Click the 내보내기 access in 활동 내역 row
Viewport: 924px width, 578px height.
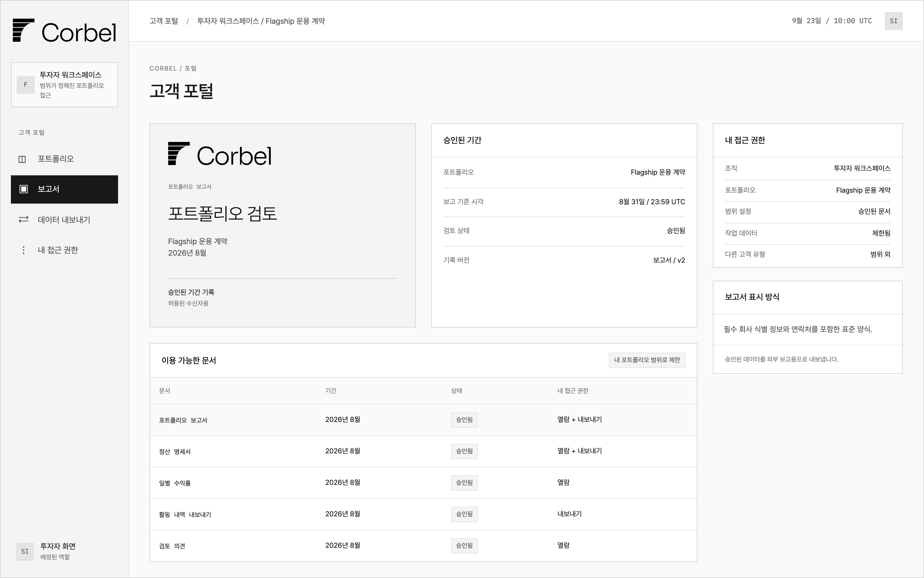[x=569, y=514]
